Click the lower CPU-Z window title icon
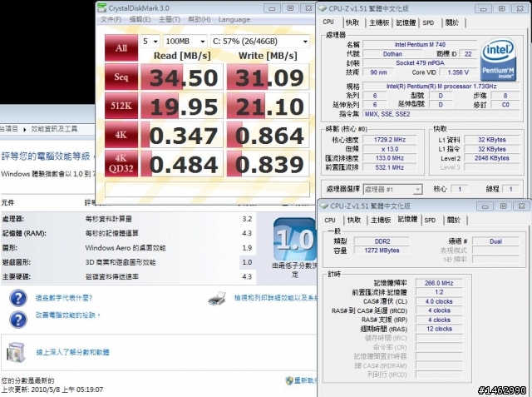 tap(324, 206)
